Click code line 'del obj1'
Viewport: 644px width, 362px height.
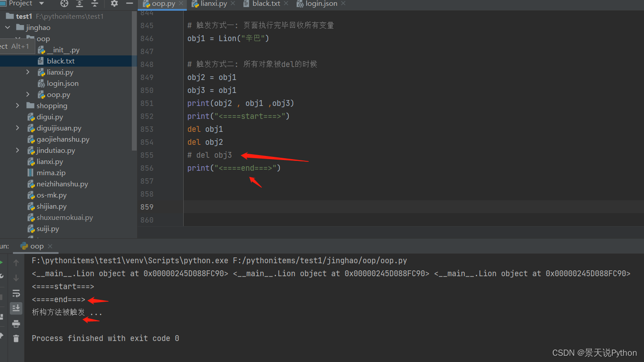pos(205,129)
